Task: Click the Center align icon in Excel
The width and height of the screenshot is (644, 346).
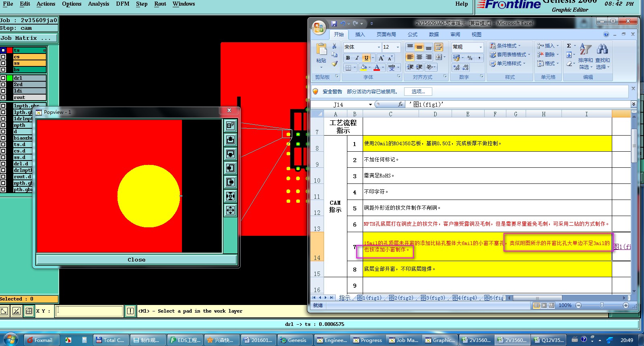Action: [x=419, y=57]
